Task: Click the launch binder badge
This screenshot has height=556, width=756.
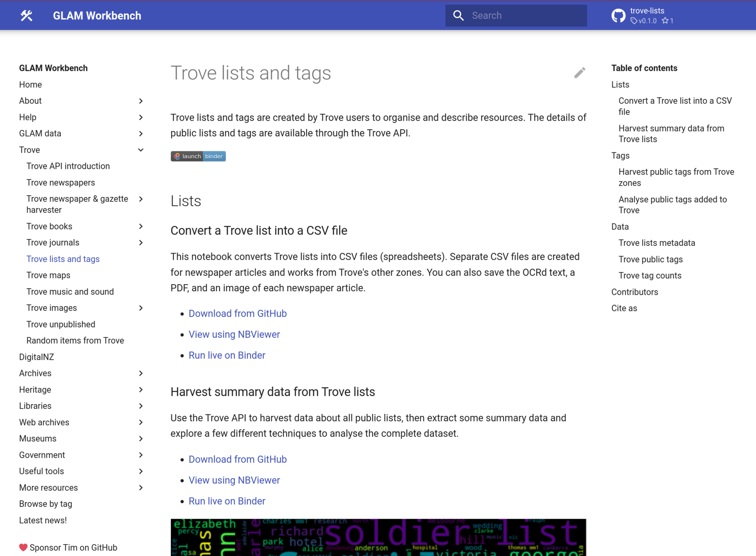Action: click(198, 156)
